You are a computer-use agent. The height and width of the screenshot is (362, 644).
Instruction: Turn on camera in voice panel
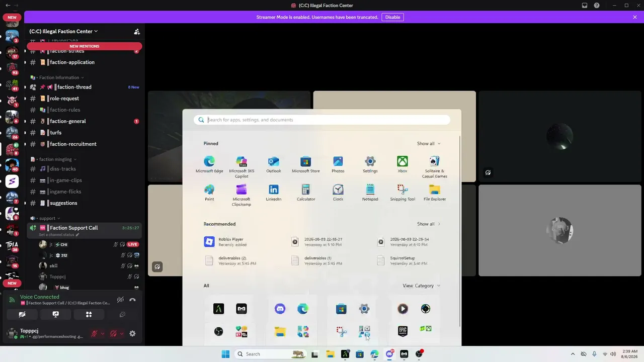coord(22,314)
